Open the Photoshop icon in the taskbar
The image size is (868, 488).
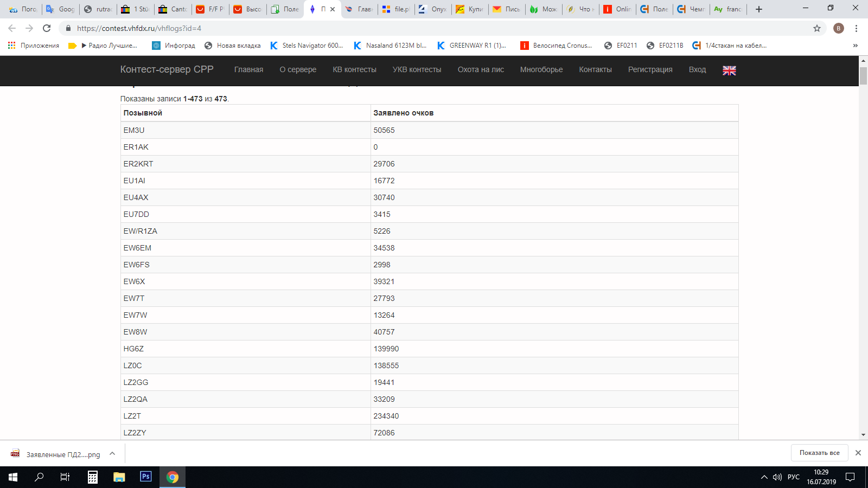click(x=145, y=477)
